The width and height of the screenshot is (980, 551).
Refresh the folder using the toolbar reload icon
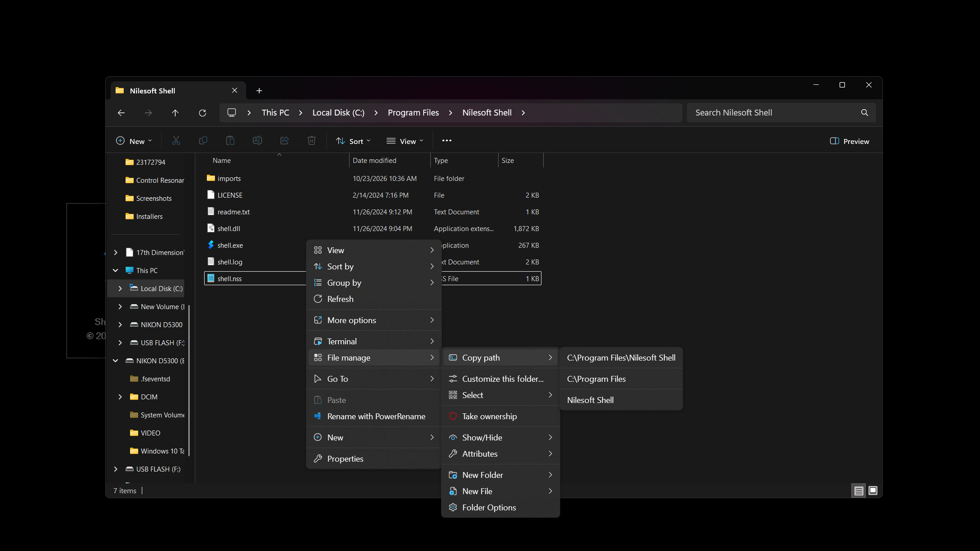(x=202, y=113)
